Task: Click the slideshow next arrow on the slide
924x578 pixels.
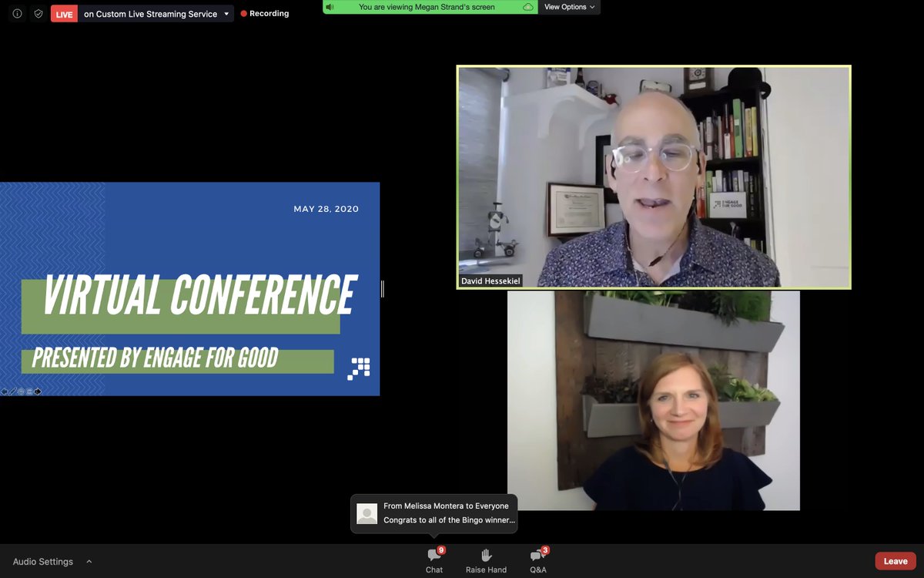Action: pos(38,391)
